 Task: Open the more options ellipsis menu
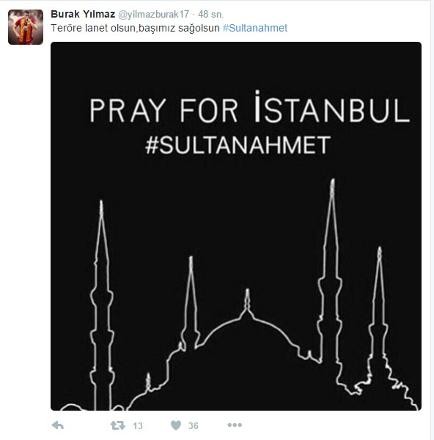pyautogui.click(x=235, y=425)
